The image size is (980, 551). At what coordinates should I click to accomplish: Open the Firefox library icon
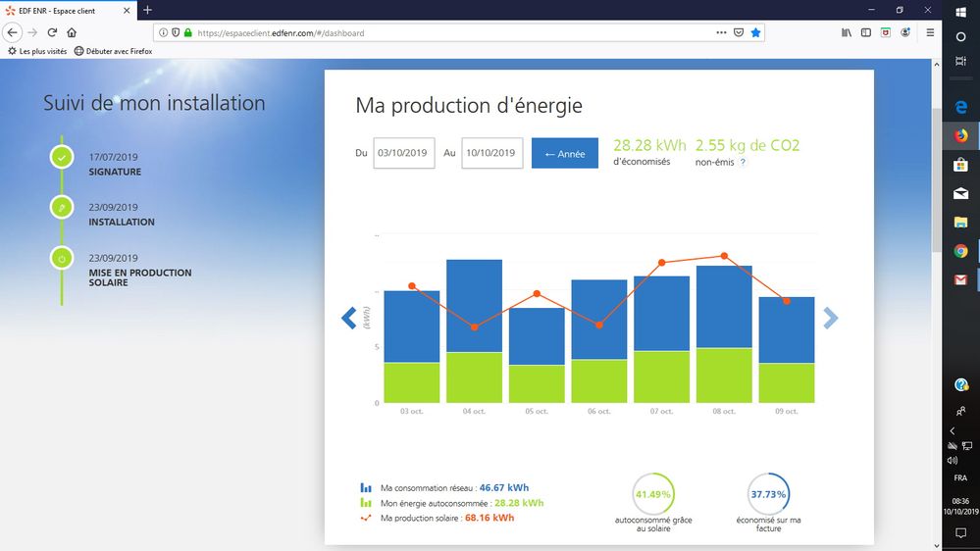click(x=847, y=32)
